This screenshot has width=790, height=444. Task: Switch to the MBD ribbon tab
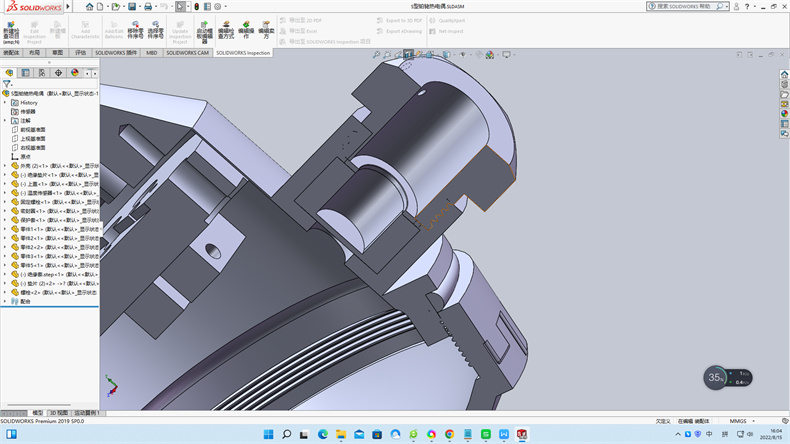tap(152, 52)
